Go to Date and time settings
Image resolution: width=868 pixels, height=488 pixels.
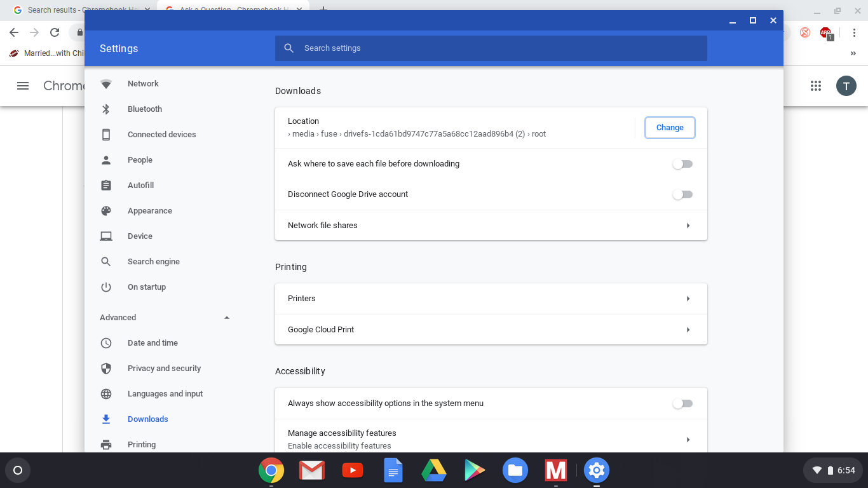153,343
